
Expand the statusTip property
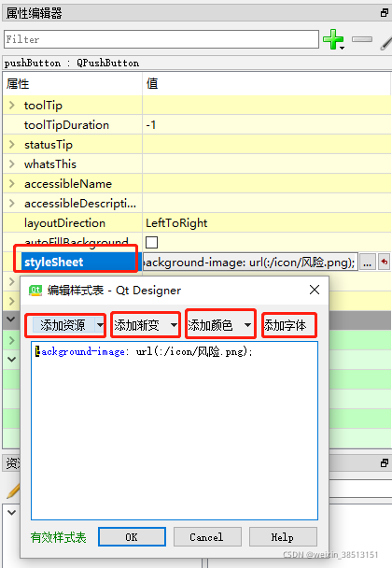12,144
